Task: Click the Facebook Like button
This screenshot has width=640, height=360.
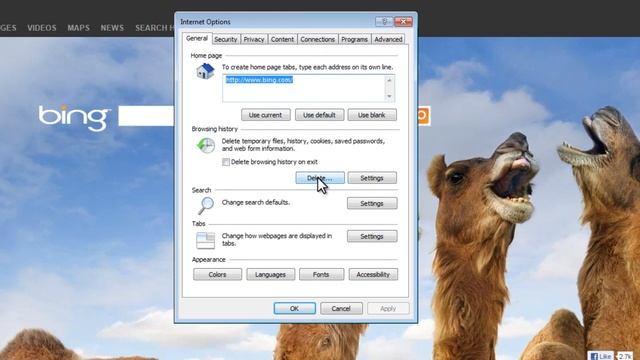Action: [600, 356]
